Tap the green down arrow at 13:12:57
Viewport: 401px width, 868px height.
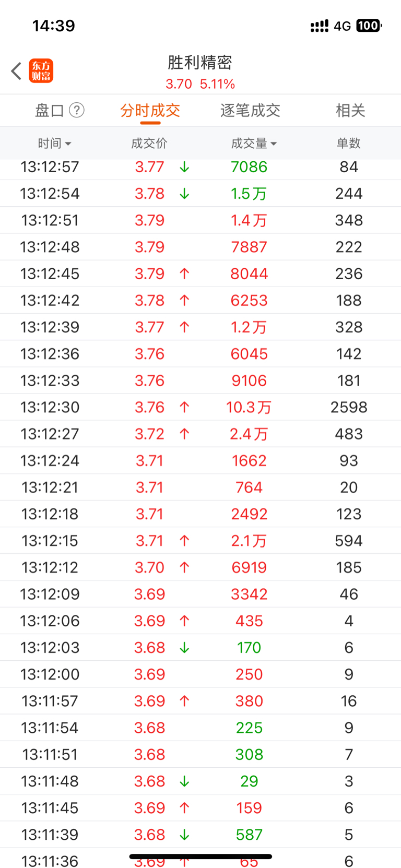pyautogui.click(x=184, y=167)
